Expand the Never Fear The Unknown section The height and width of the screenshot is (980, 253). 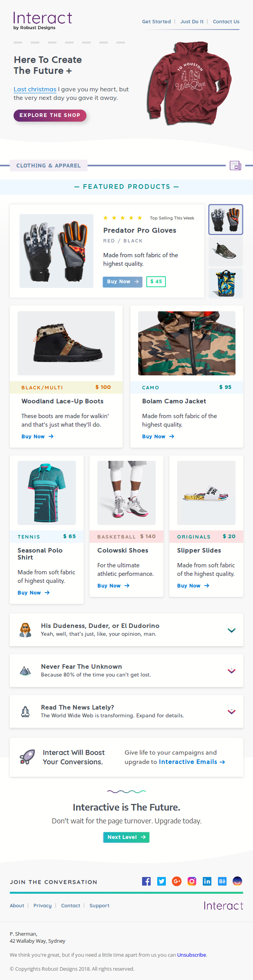coord(232,671)
